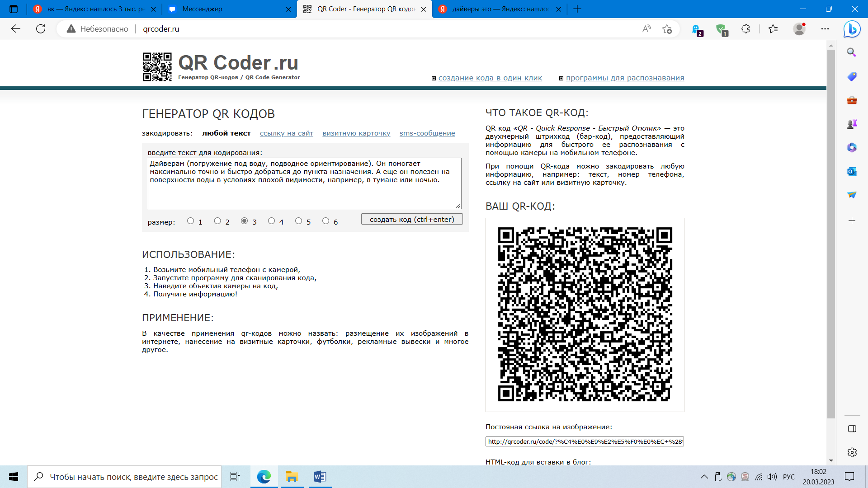This screenshot has width=868, height=488.
Task: Open the sidebar Tools briefcase icon
Action: (x=852, y=100)
